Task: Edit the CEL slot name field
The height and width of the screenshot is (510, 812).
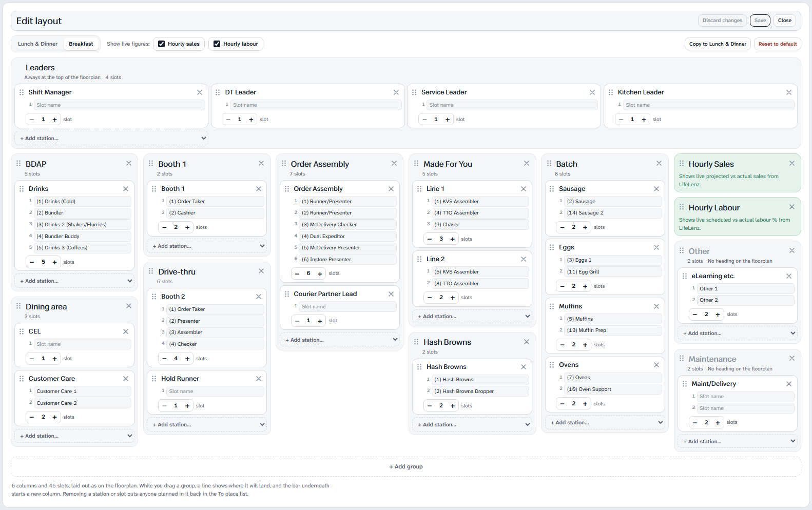Action: (83, 344)
